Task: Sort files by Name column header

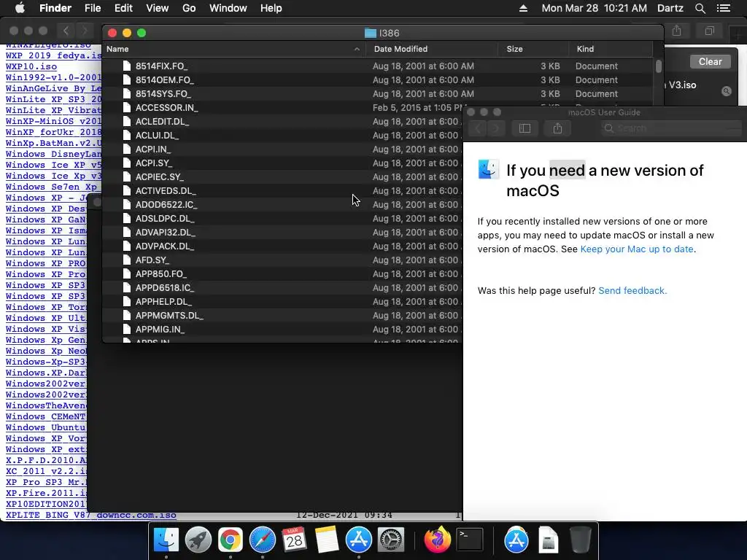Action: [233, 49]
